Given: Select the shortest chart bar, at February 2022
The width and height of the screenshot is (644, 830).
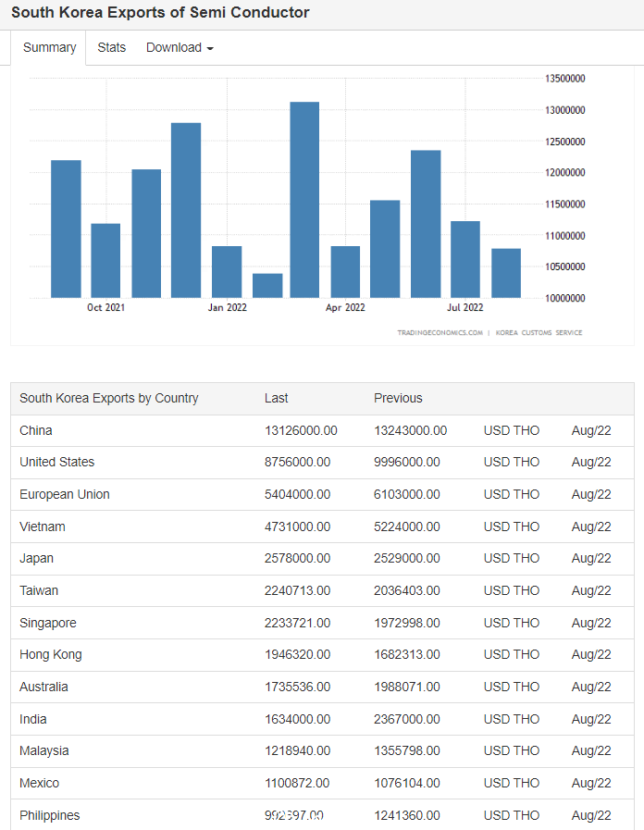Looking at the screenshot, I should point(267,285).
